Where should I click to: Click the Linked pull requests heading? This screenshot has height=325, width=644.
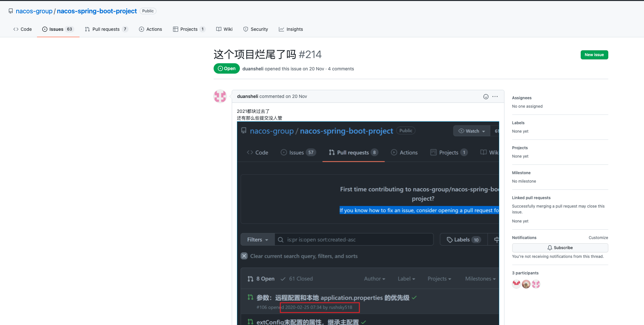pos(531,198)
